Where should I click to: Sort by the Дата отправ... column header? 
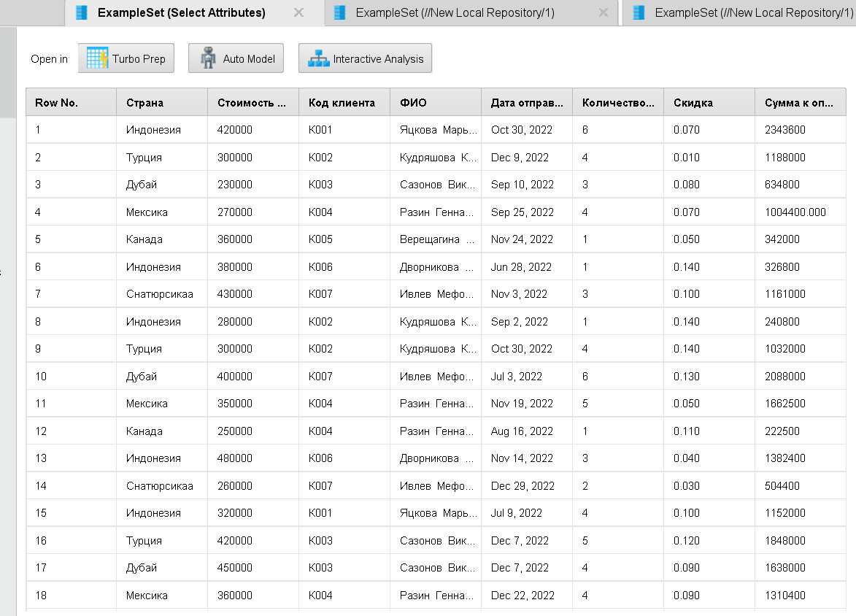pyautogui.click(x=527, y=103)
